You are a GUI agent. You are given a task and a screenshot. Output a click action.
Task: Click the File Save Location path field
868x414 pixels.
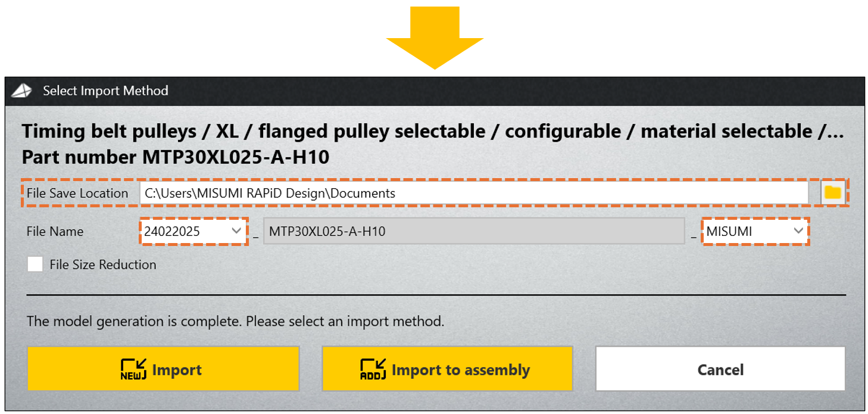click(474, 193)
